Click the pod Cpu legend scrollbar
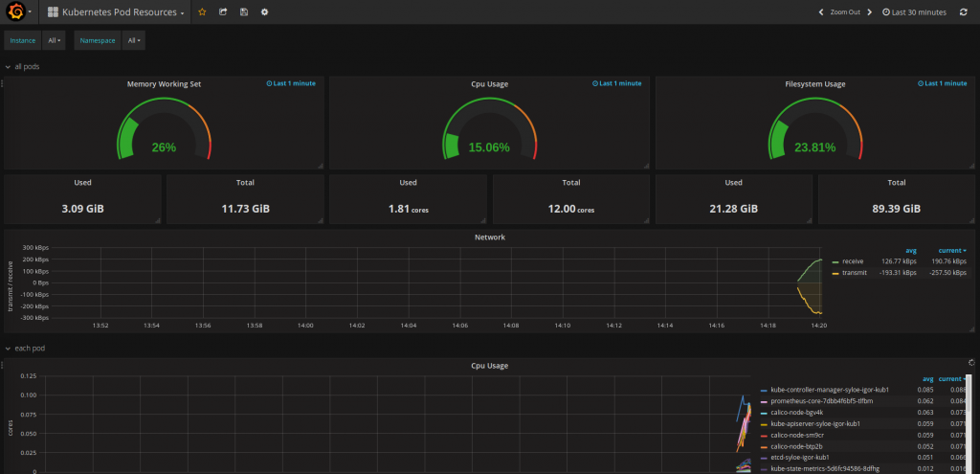This screenshot has height=474, width=980. 969,424
